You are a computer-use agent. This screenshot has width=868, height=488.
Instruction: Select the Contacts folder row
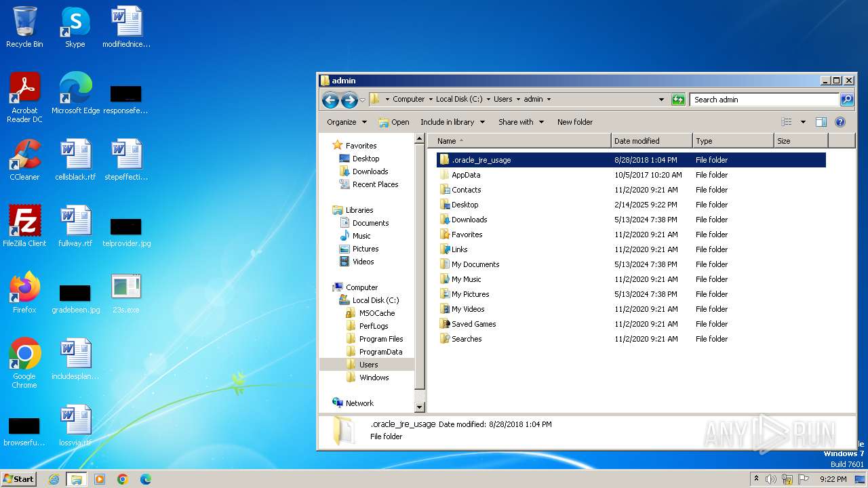pos(631,190)
